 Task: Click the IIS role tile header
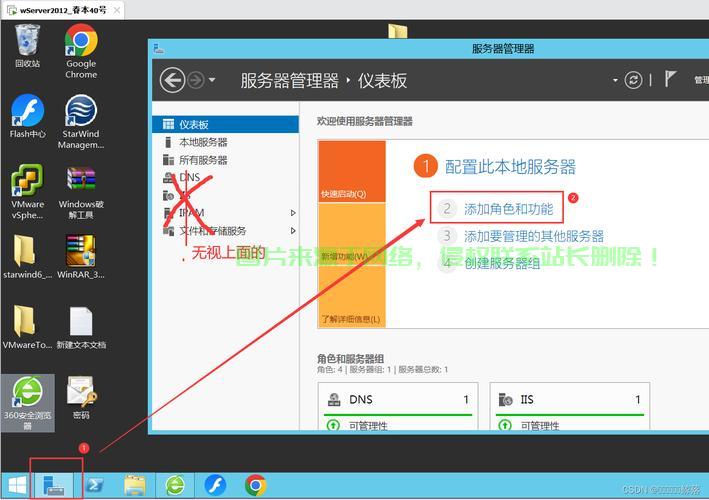point(571,399)
